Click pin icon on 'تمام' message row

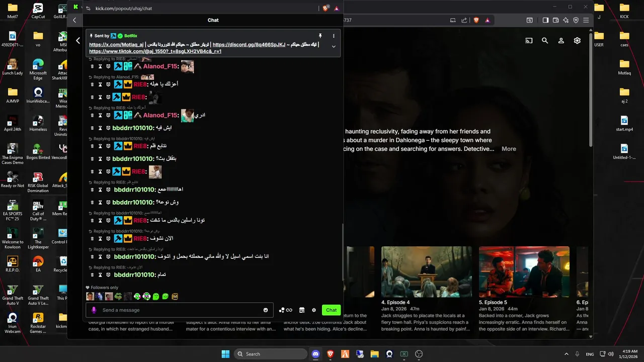click(108, 275)
